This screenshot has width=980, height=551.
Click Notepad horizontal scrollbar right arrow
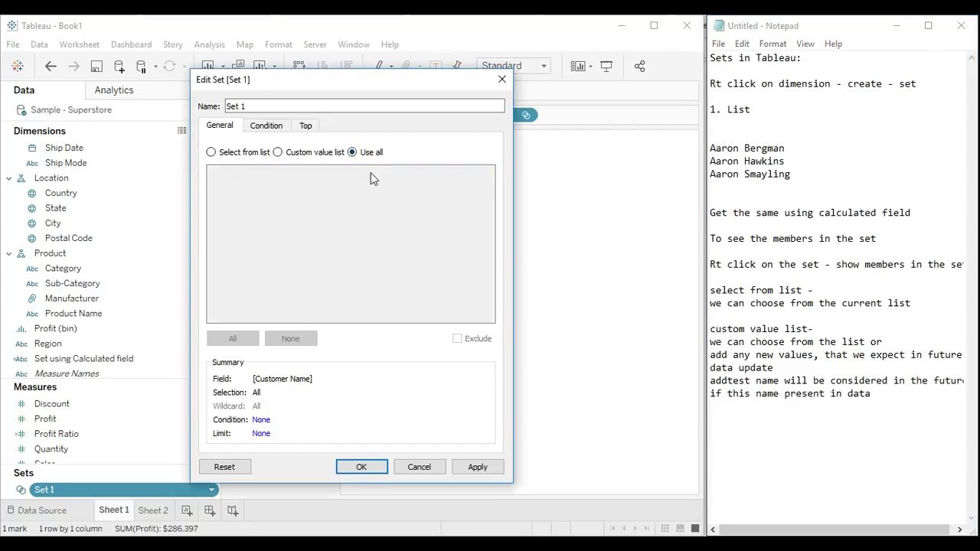959,529
